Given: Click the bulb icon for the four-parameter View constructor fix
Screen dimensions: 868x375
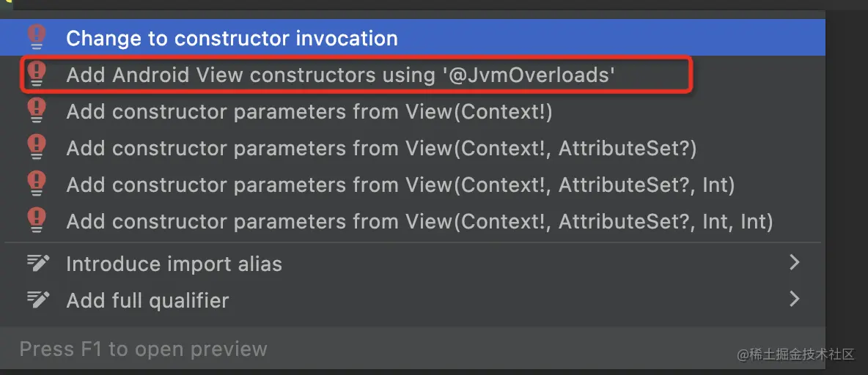Looking at the screenshot, I should [x=37, y=220].
